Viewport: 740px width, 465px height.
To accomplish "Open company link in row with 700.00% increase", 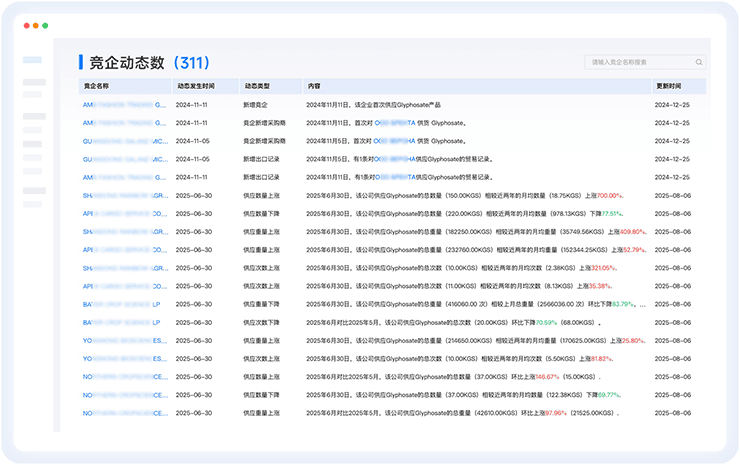I will [125, 195].
